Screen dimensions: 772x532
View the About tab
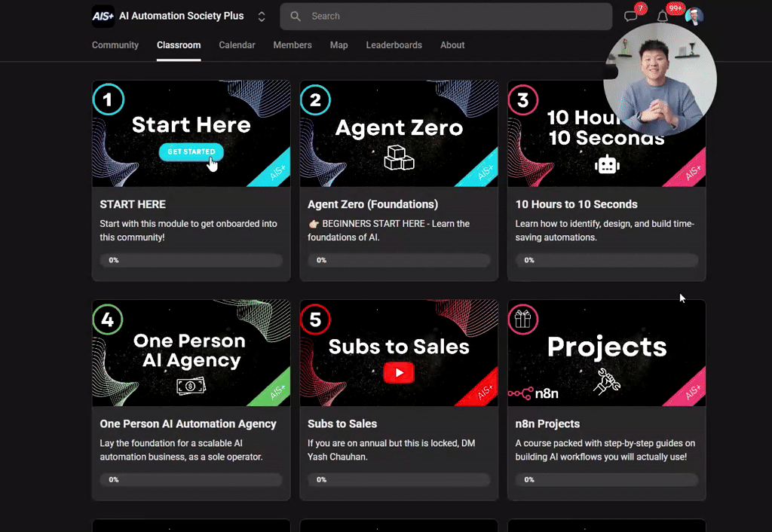(452, 45)
